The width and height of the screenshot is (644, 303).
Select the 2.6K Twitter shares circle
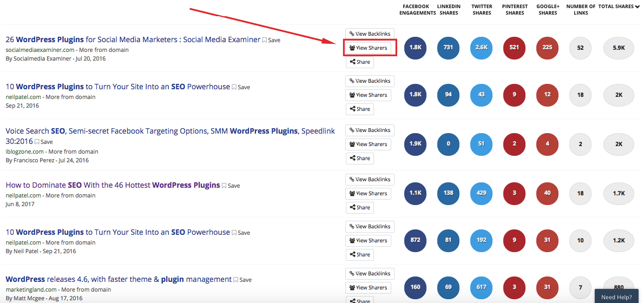tap(481, 48)
